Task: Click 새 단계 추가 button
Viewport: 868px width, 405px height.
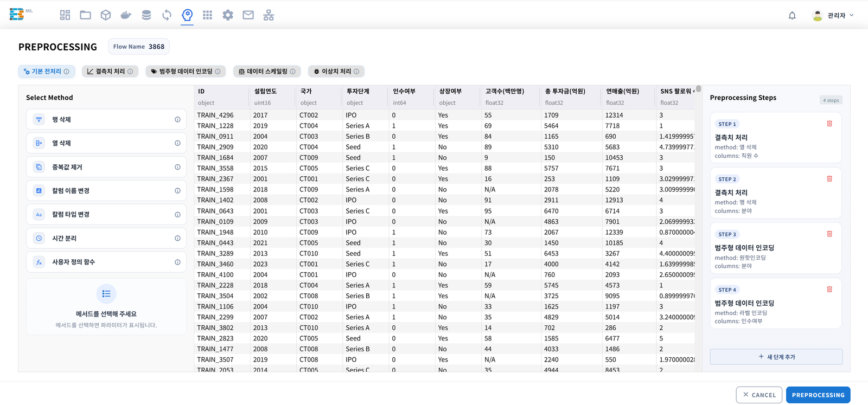Action: 776,357
